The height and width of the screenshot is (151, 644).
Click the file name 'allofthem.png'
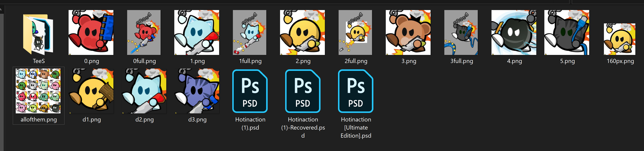pos(39,120)
